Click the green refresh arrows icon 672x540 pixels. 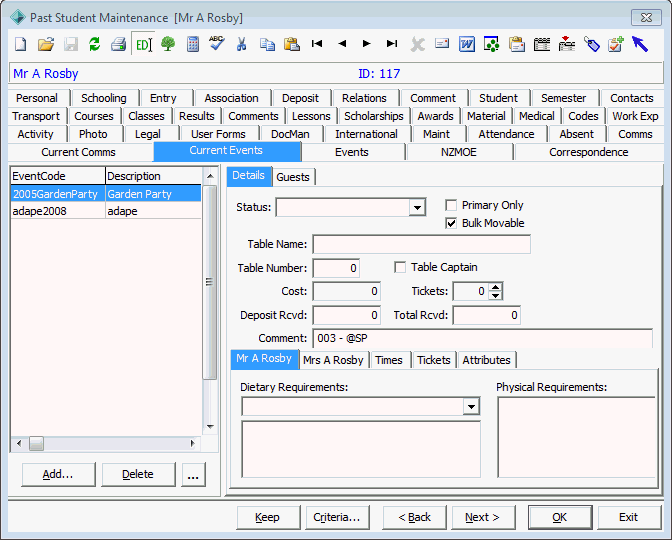click(94, 44)
